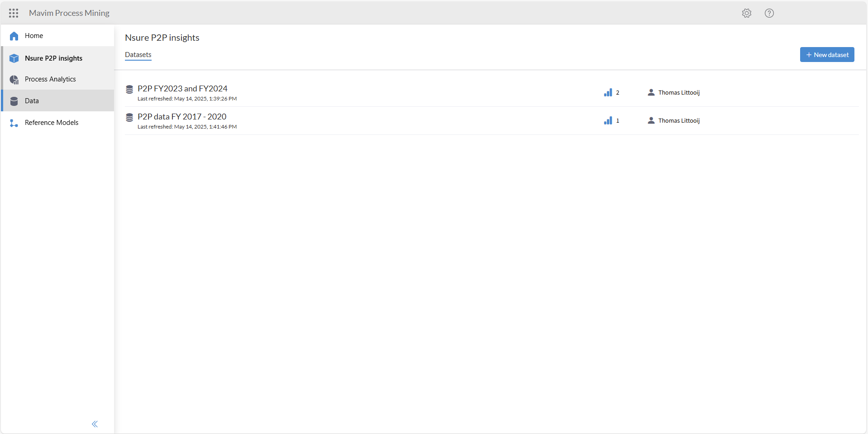Click the Process Analytics chart icon
Screen dimensions: 868x434
pos(14,80)
